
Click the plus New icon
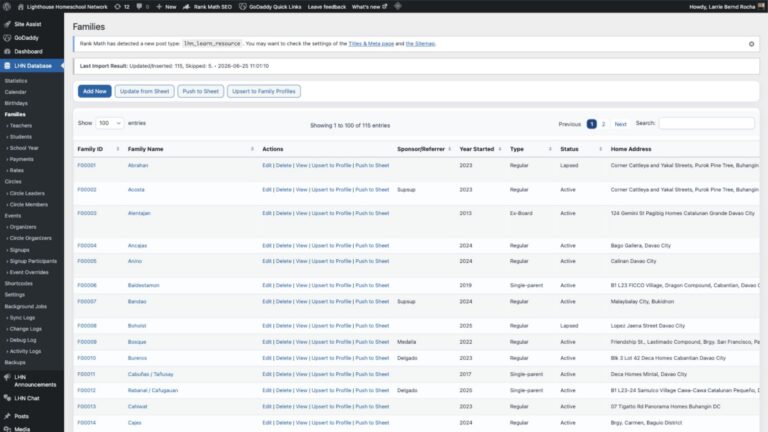pyautogui.click(x=166, y=7)
